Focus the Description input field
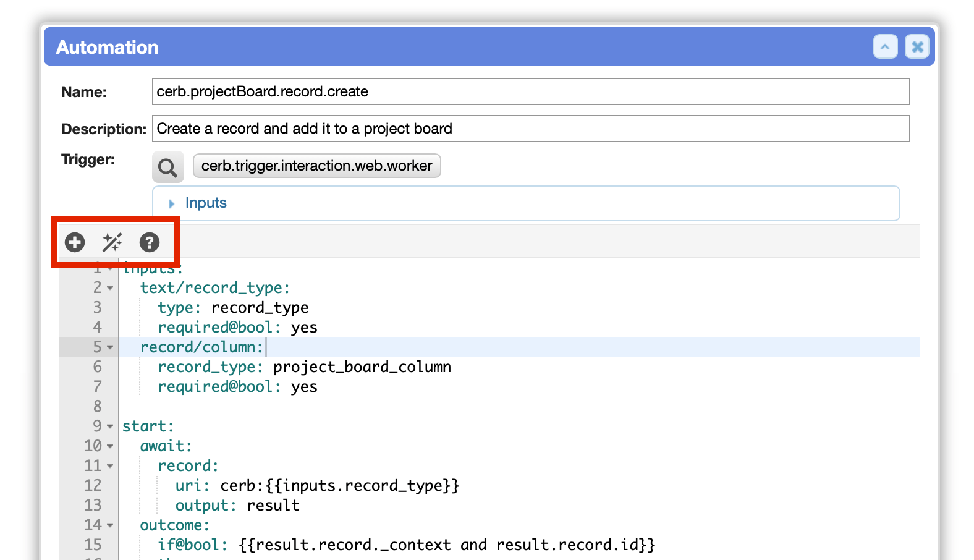Screen dimensions: 974x560 531,129
